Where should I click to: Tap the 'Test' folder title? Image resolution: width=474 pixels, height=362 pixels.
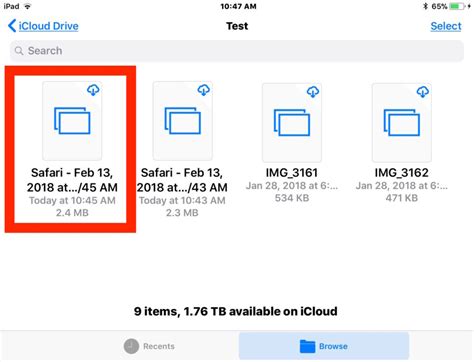point(237,26)
